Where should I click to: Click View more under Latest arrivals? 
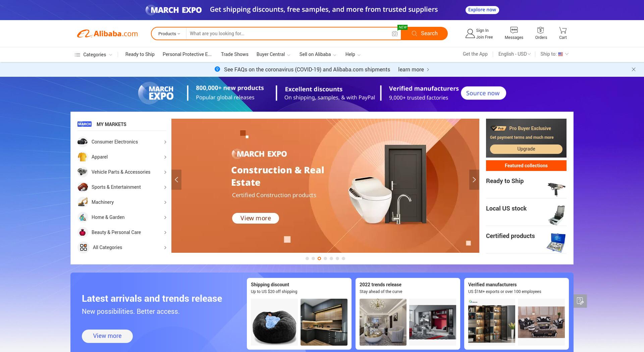pyautogui.click(x=107, y=336)
